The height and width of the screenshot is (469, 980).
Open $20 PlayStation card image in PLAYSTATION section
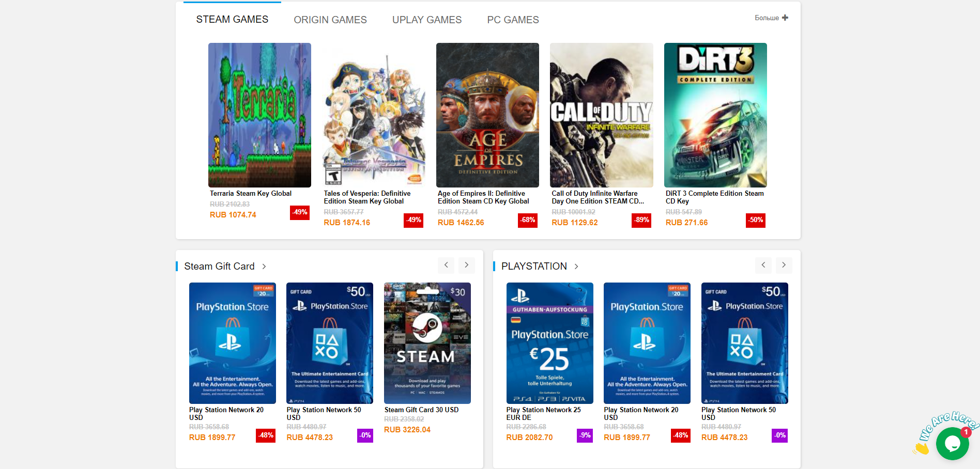click(647, 343)
